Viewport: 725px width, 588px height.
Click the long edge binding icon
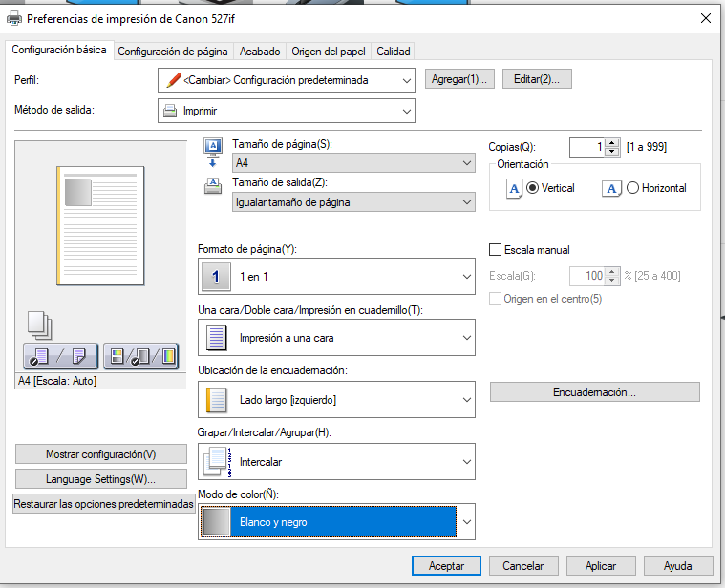[x=216, y=400]
